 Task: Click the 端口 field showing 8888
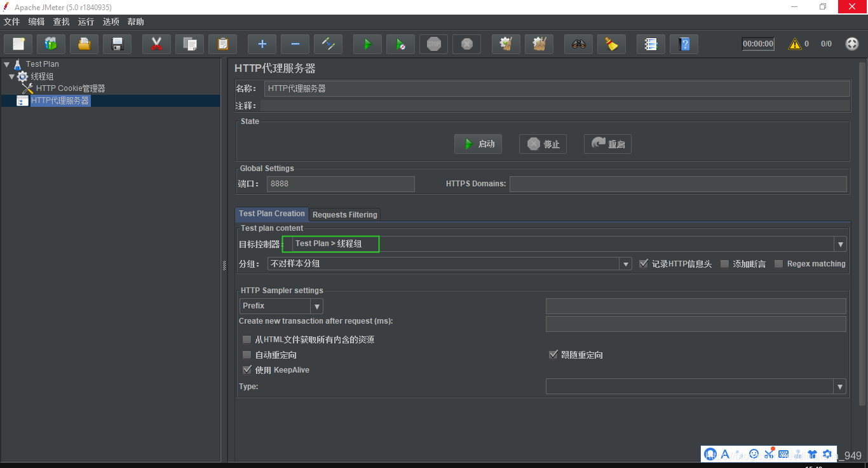(341, 184)
